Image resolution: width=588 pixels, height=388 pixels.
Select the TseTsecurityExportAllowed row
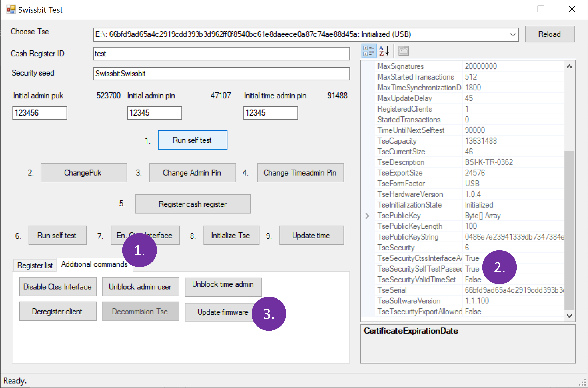470,311
